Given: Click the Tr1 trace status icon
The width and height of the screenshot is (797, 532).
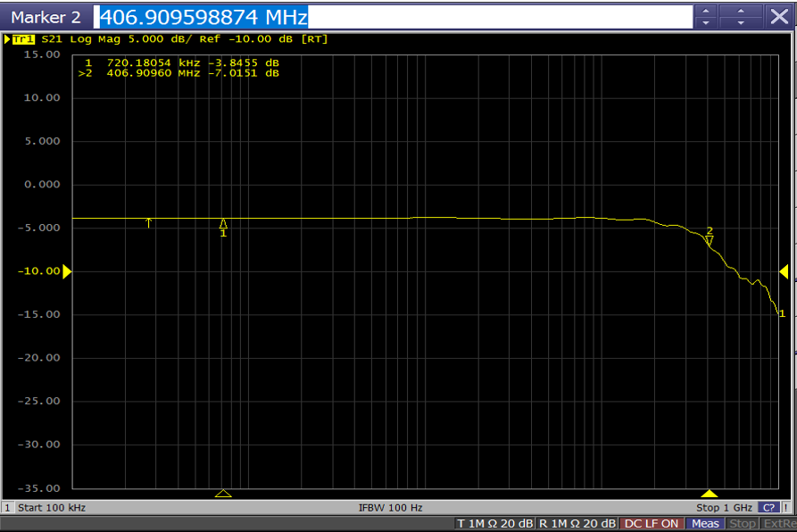Looking at the screenshot, I should pos(21,39).
